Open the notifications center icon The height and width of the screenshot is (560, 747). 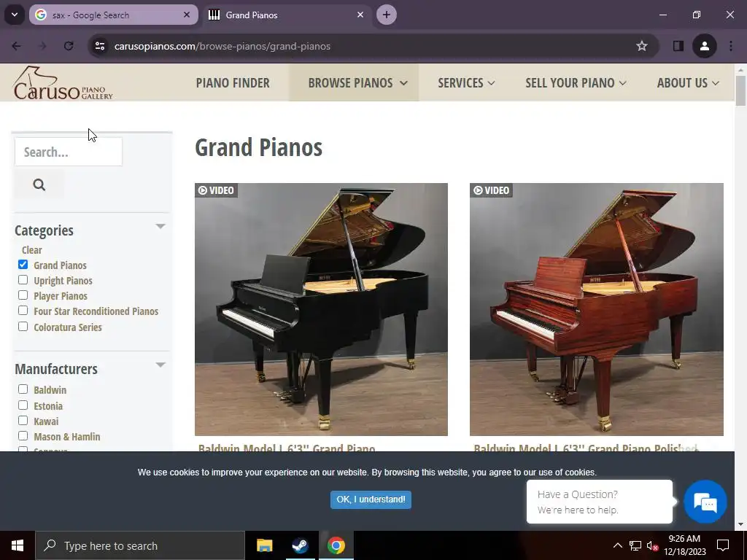[723, 545]
